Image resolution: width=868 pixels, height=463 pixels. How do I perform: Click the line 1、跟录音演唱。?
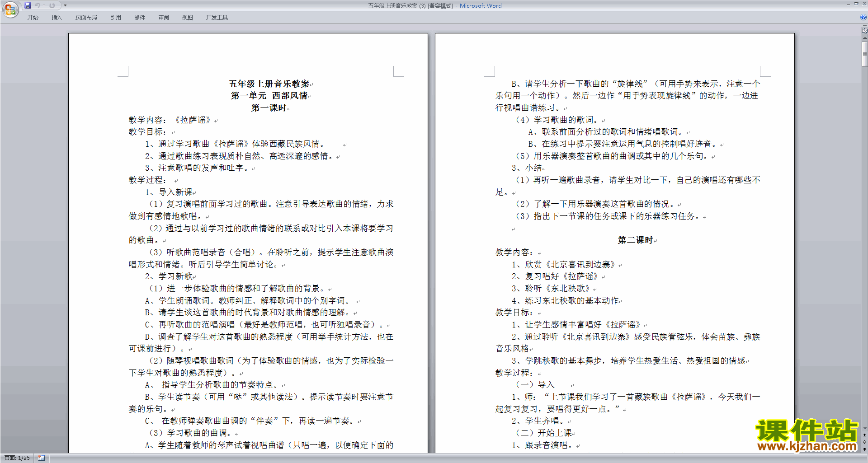click(542, 445)
